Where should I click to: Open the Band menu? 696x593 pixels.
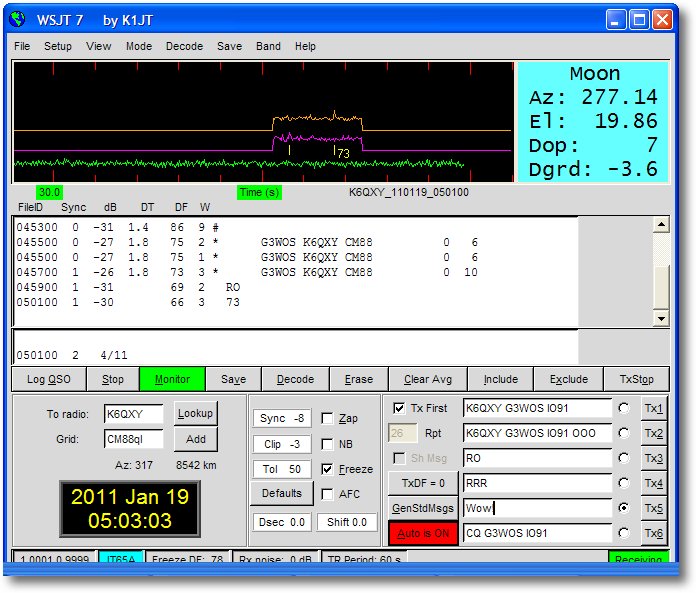(x=268, y=46)
